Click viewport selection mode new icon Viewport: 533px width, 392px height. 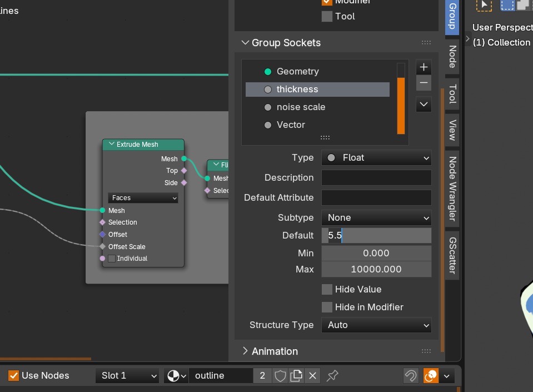[x=507, y=5]
